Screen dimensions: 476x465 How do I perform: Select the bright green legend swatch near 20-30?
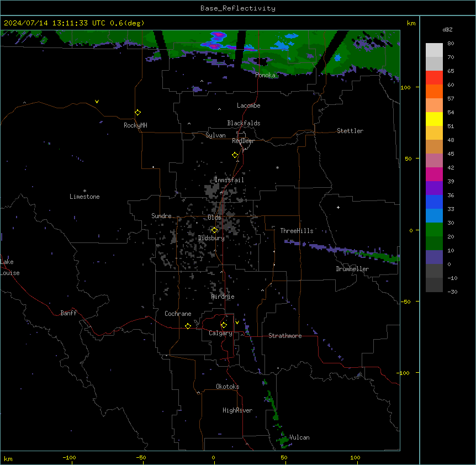pos(434,230)
